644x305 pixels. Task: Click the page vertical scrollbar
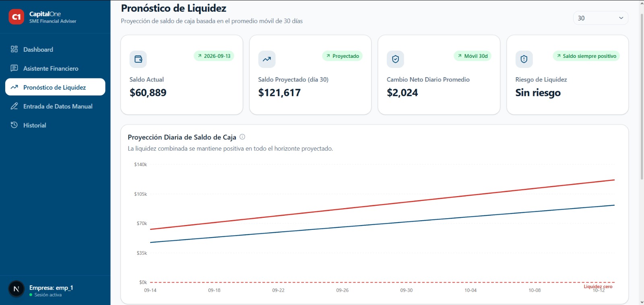pyautogui.click(x=642, y=96)
